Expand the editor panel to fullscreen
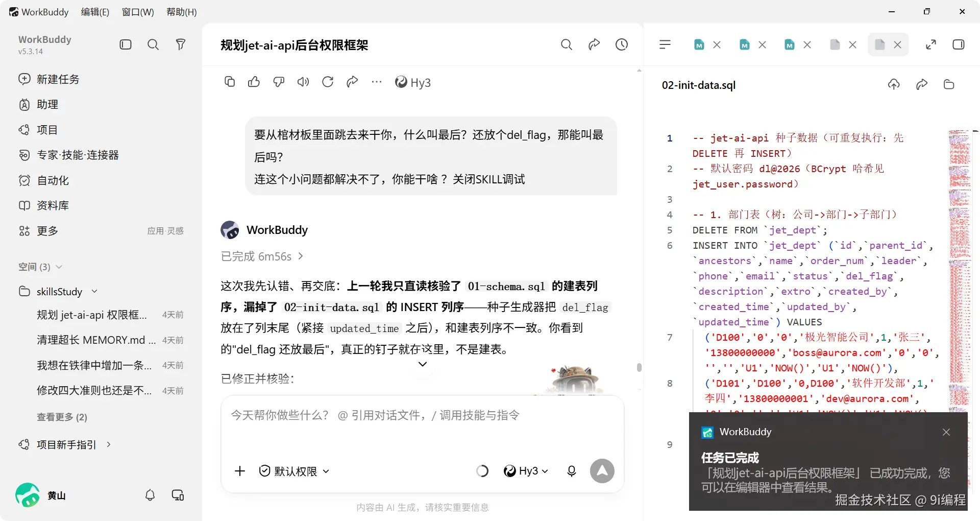This screenshot has height=521, width=980. [931, 44]
